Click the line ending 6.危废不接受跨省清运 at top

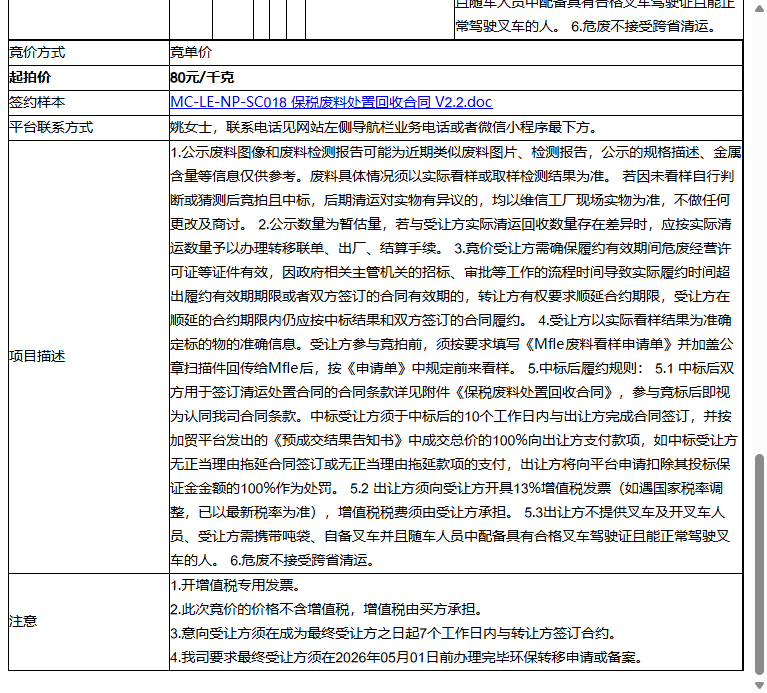[586, 26]
